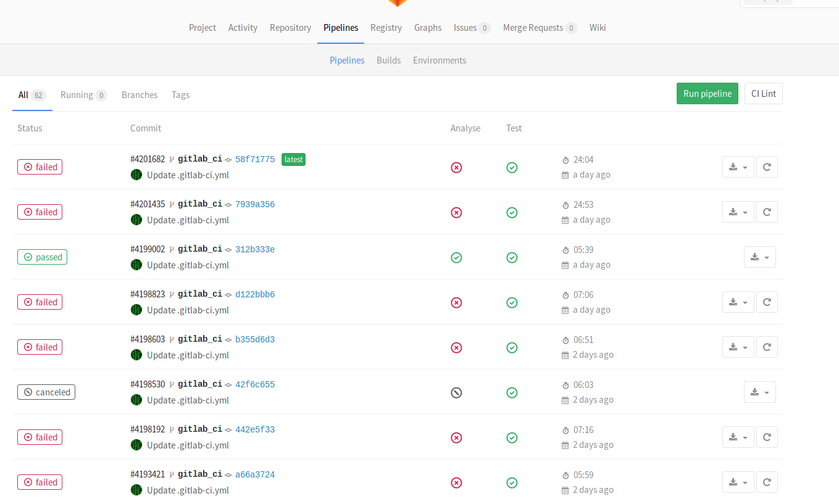Screen dimensions: 839x504
Task: Open the passed Test stage icon for pipeline #4199002
Action: point(512,257)
